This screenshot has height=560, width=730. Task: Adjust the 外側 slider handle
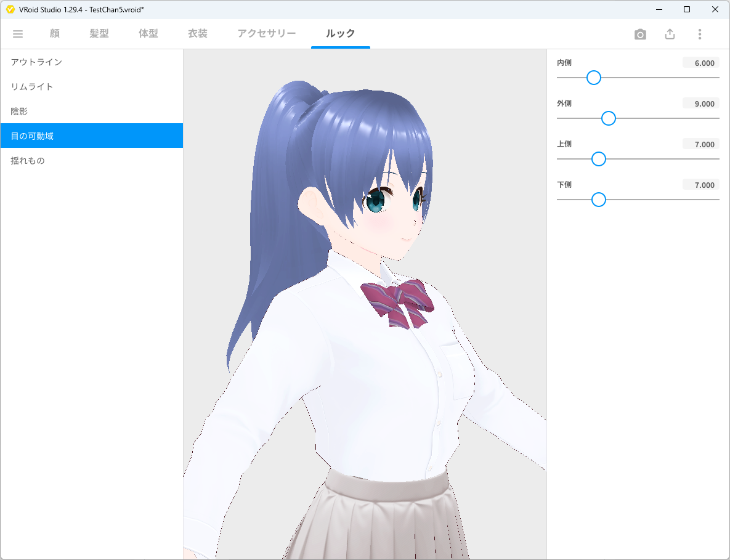(x=609, y=118)
